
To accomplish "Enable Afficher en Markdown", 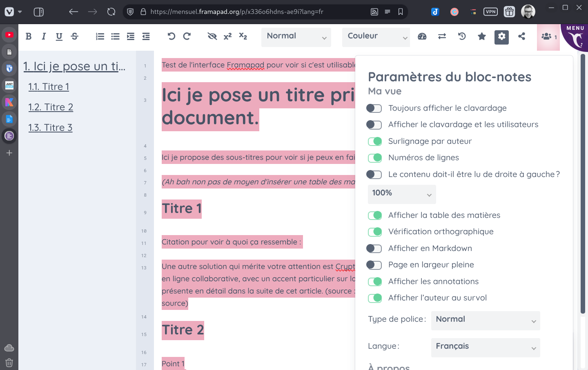I will point(374,249).
